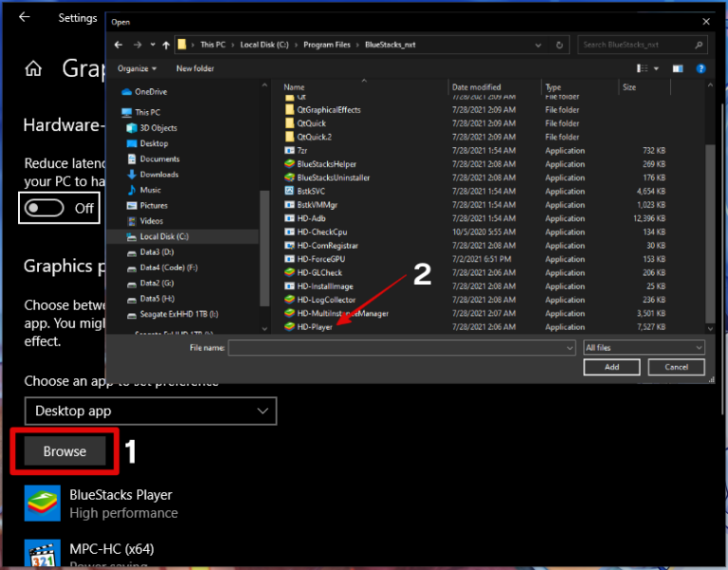Select Data4 (Code) (F:) drive
728x570 pixels.
[162, 267]
